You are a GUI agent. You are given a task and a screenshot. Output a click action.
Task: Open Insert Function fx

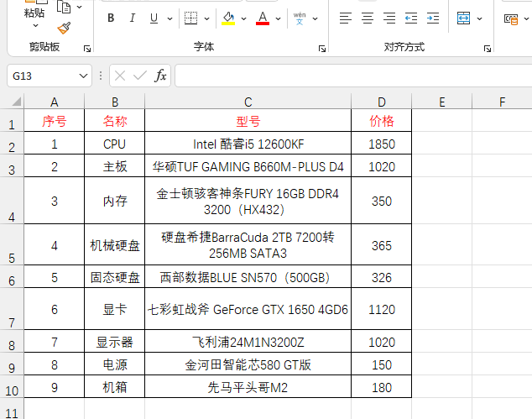[160, 76]
